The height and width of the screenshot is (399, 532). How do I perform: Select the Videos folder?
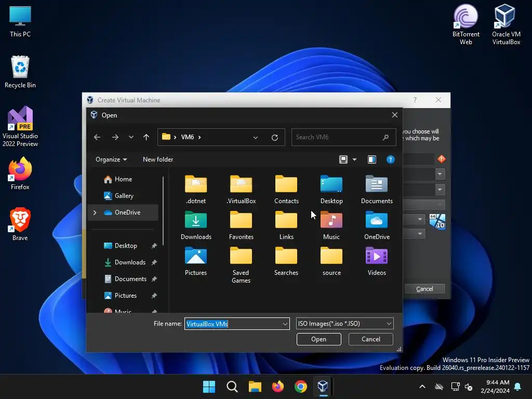pos(377,262)
